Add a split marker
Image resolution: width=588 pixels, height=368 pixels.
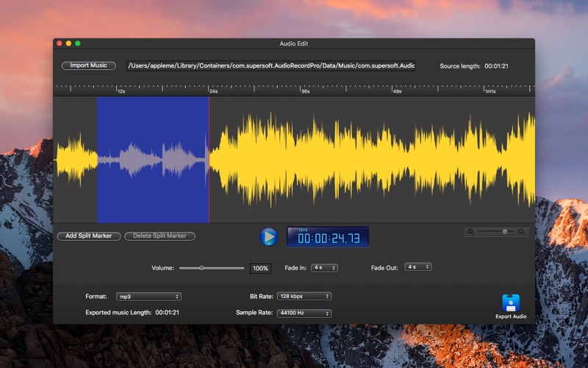click(89, 236)
